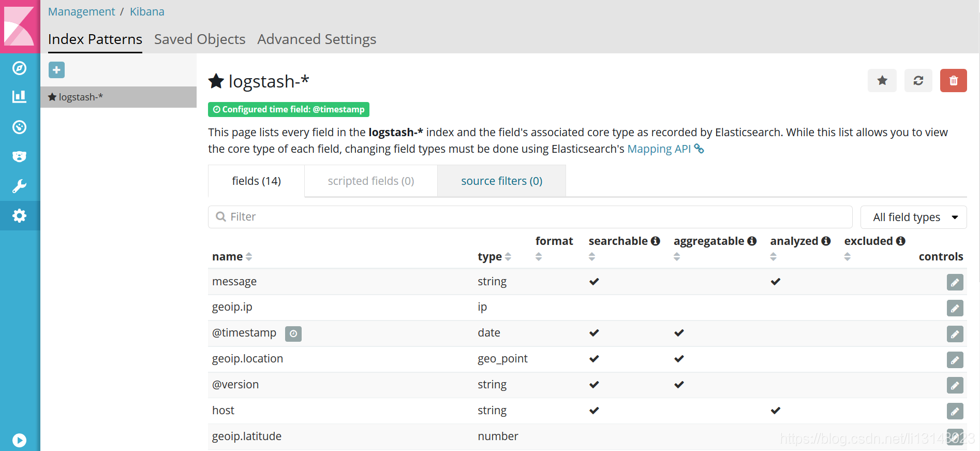
Task: Sort by format column arrows
Action: click(539, 256)
